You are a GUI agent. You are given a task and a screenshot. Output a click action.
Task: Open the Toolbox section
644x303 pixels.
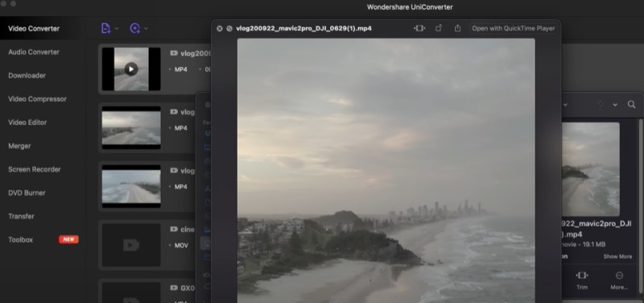(21, 239)
